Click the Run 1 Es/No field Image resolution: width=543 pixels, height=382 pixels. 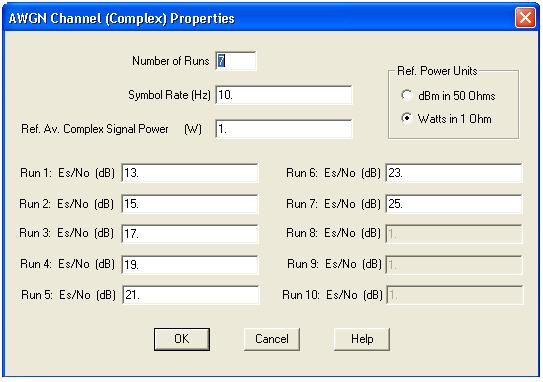click(x=190, y=173)
